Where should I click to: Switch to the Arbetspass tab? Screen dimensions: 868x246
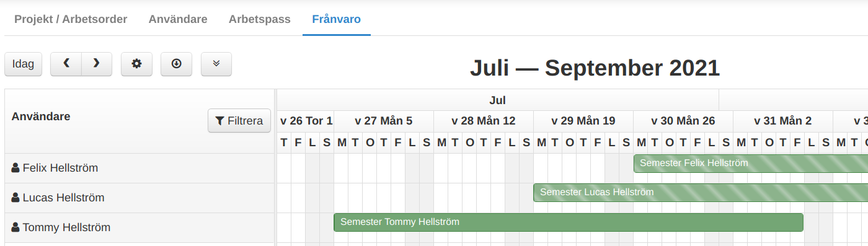260,19
